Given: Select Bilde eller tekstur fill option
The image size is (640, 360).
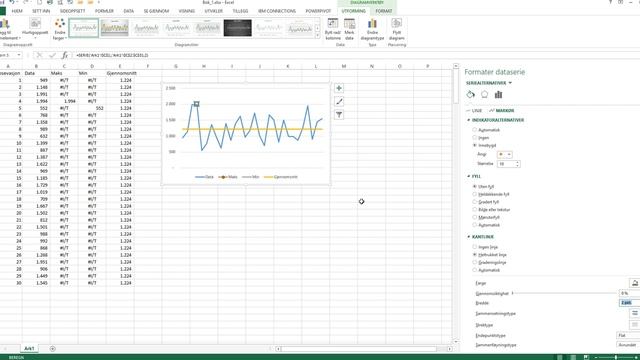Looking at the screenshot, I should coord(474,210).
